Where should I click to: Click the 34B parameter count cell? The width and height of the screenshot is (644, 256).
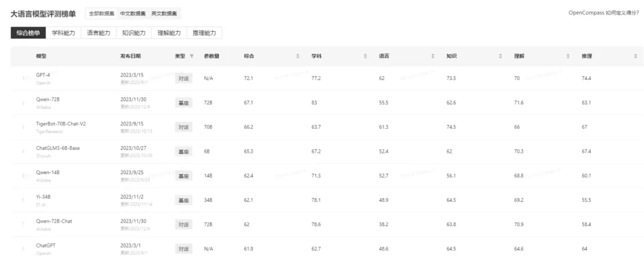click(x=208, y=200)
